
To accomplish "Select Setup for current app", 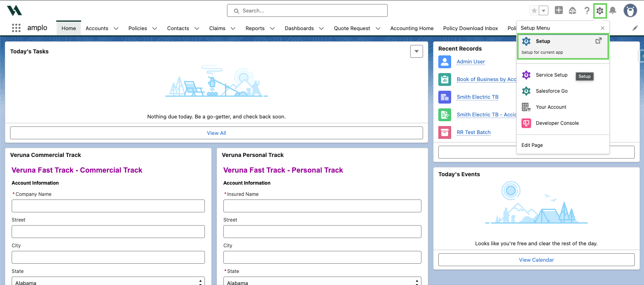I will (563, 47).
